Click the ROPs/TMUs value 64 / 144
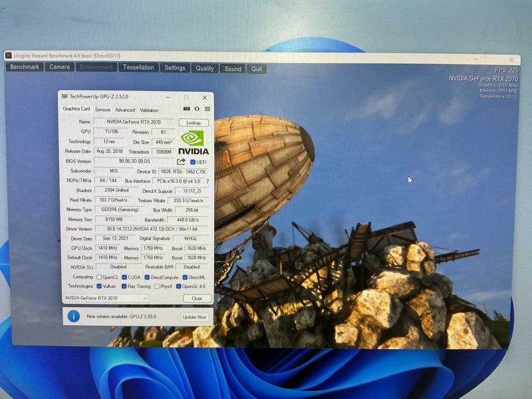The image size is (532, 399). [x=108, y=180]
